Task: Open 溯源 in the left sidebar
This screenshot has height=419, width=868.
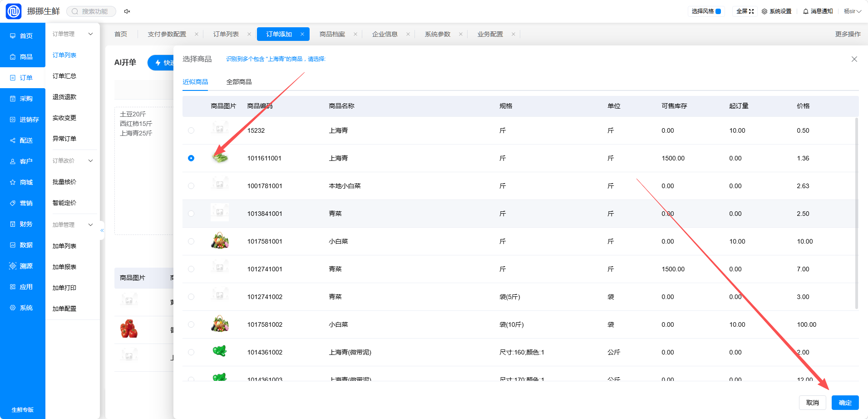Action: [23, 266]
